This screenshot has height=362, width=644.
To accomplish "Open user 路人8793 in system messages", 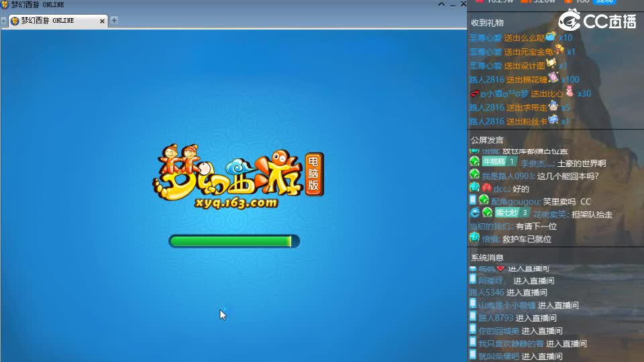I will click(x=496, y=318).
